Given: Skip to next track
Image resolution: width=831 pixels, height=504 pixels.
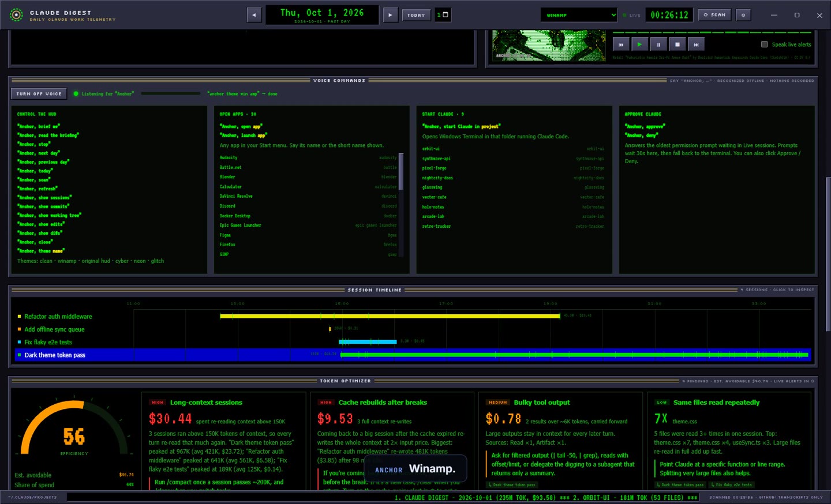Looking at the screenshot, I should coord(696,44).
